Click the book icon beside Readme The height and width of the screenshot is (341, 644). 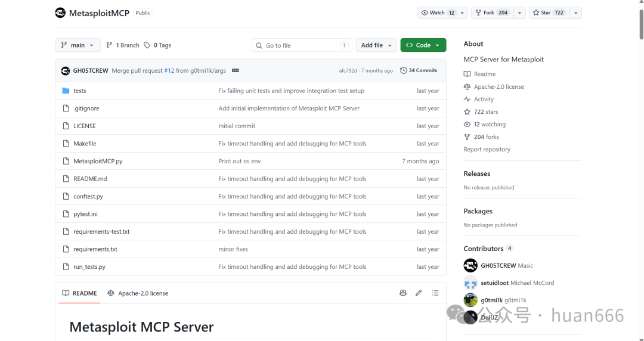(x=467, y=74)
